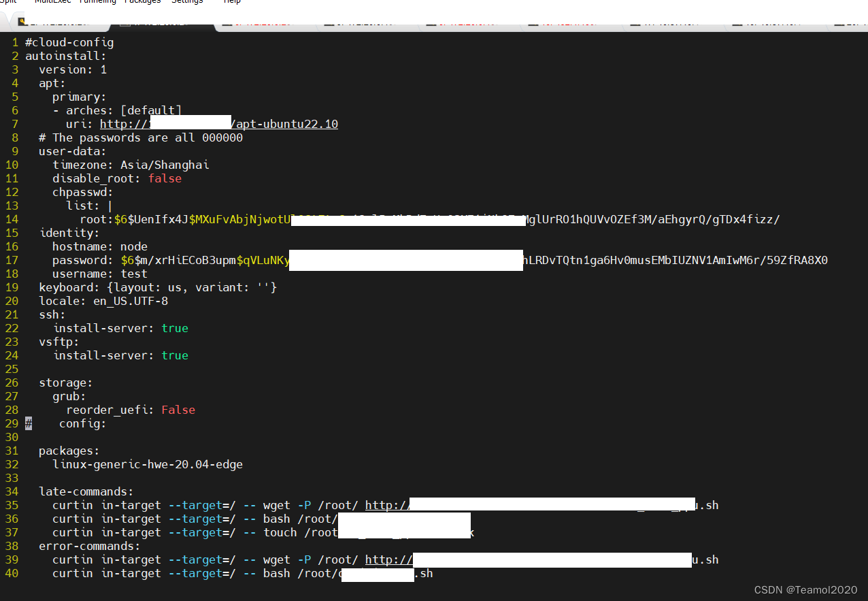Image resolution: width=868 pixels, height=601 pixels.
Task: Select the fifth session tab
Action: pos(469,24)
